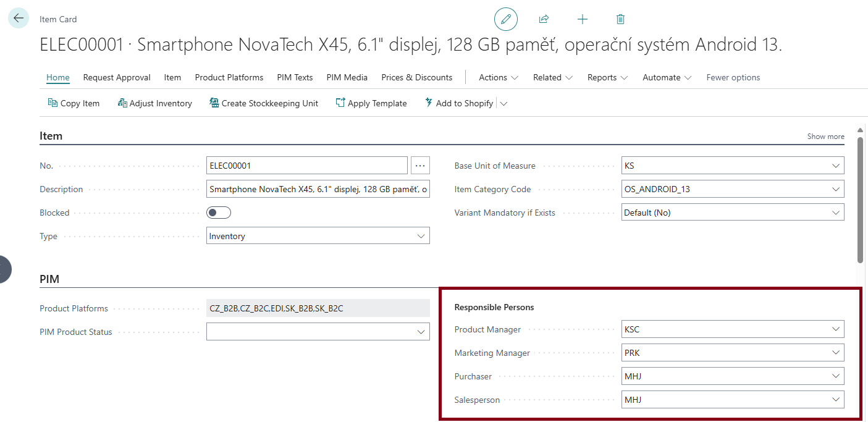
Task: Click the No. field ellipsis button
Action: (420, 166)
